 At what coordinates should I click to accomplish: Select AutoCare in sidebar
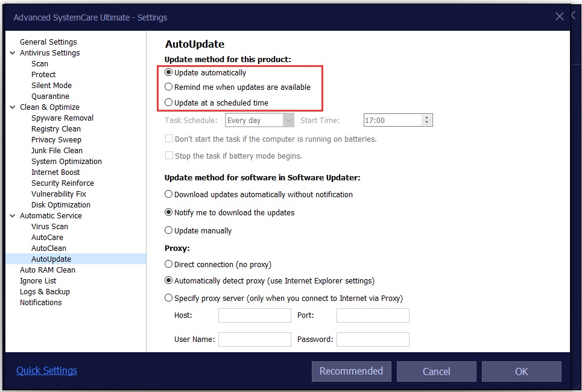click(x=47, y=237)
